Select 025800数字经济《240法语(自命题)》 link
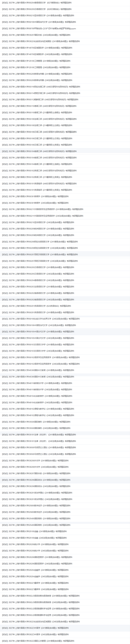 [x=36, y=512]
